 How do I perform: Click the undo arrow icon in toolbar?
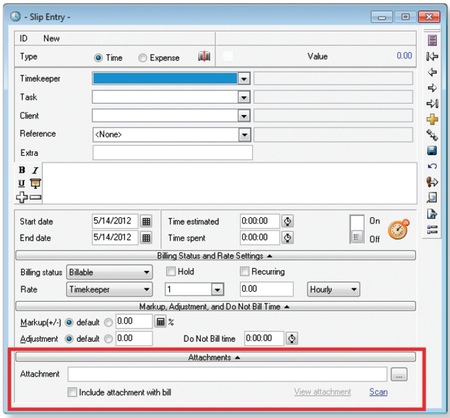tap(432, 166)
